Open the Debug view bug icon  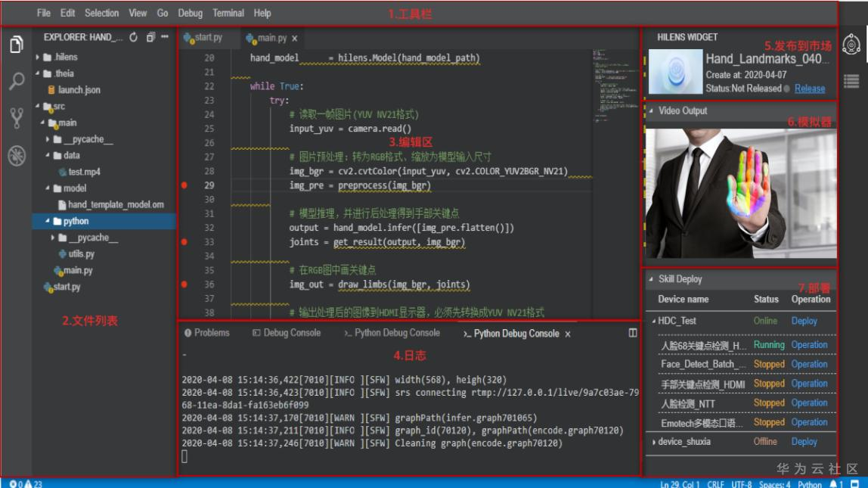(16, 156)
